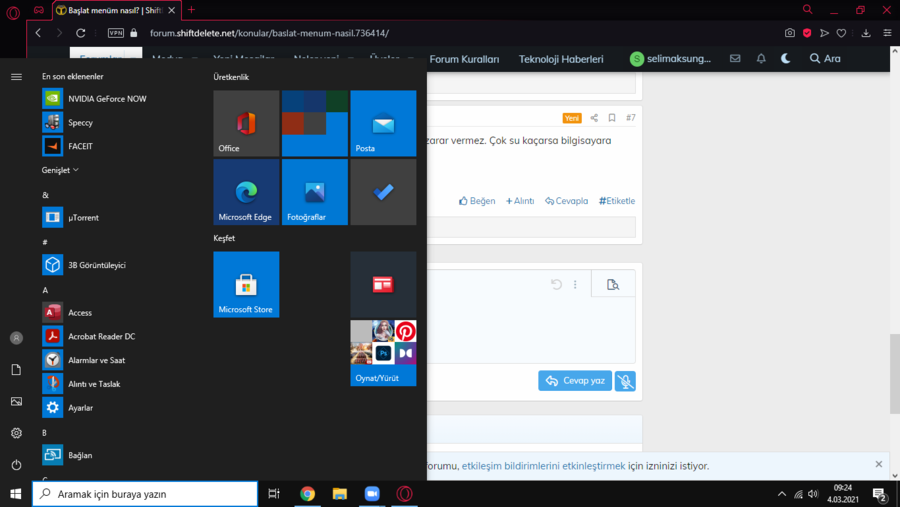
Task: Click the browser address bar URL
Action: pos(269,33)
